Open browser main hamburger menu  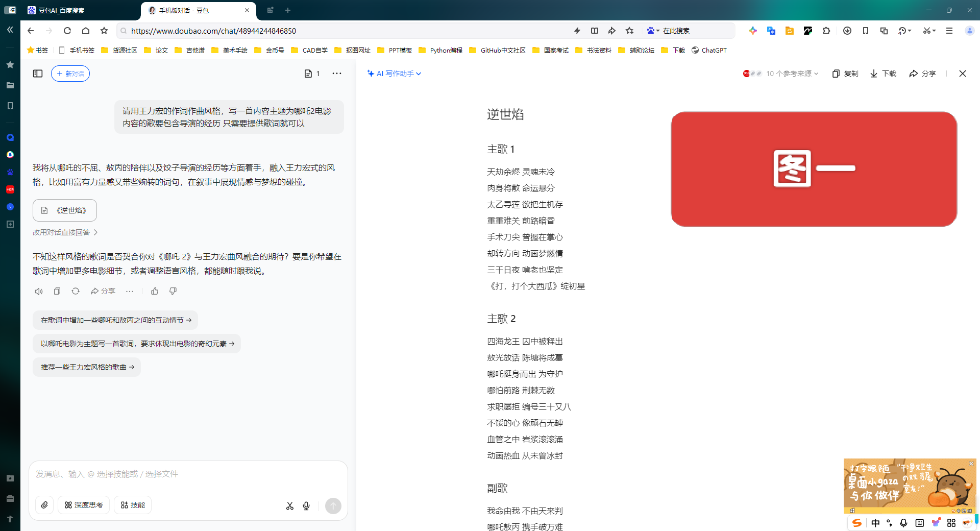click(949, 31)
